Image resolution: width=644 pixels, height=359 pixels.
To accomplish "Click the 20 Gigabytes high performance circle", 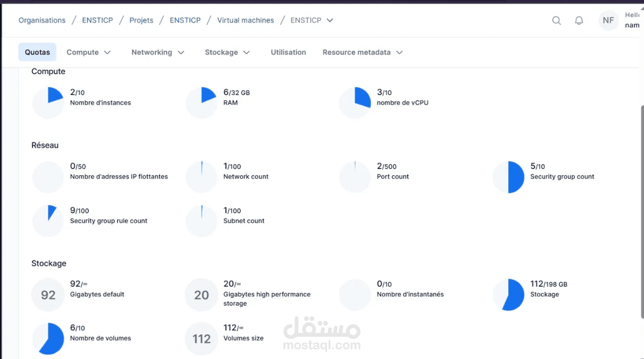I will point(202,295).
